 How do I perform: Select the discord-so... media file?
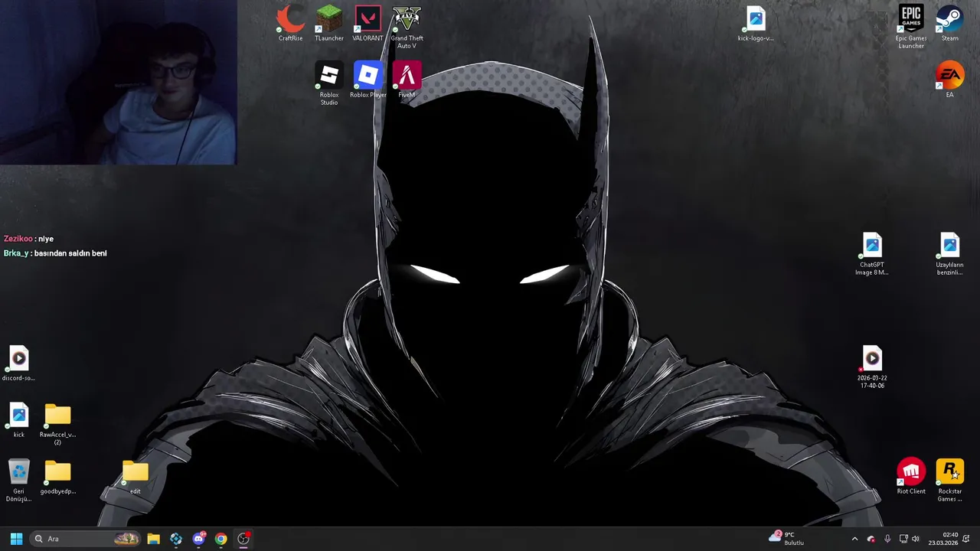coord(18,364)
